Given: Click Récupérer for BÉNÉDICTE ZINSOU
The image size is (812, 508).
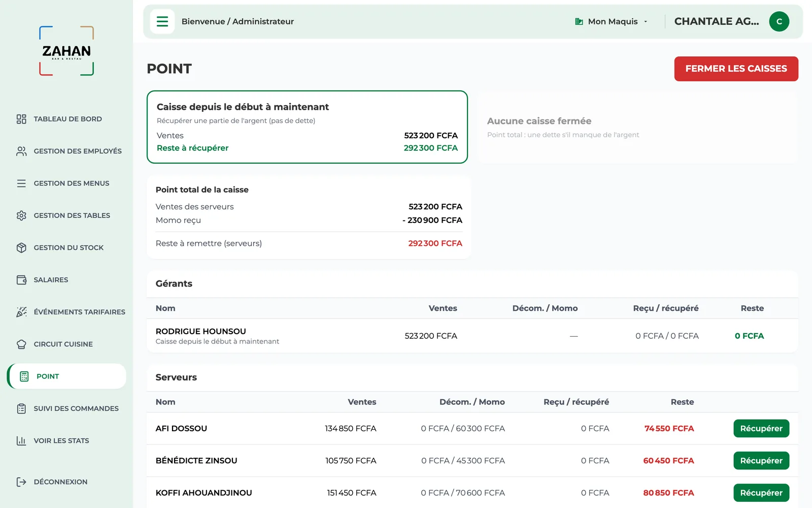Looking at the screenshot, I should coord(761,460).
